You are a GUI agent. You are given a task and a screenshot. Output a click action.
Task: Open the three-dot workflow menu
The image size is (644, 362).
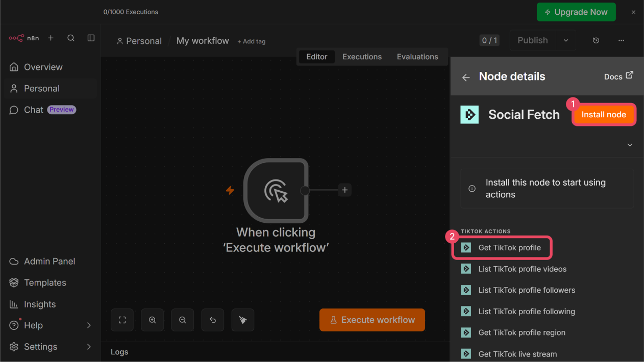[621, 40]
